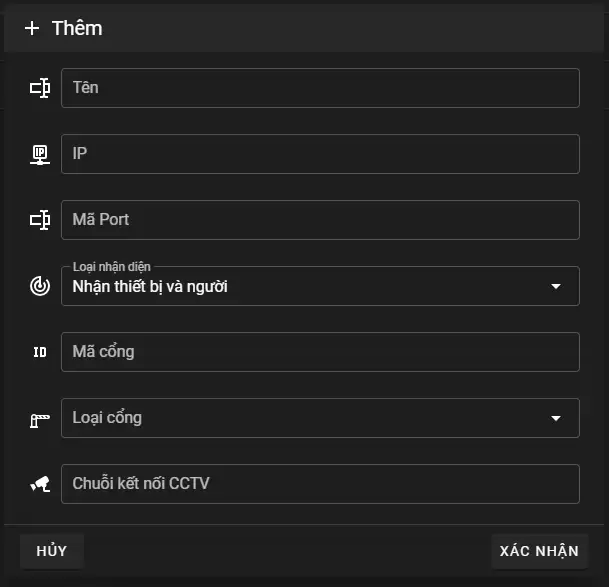Confirm with the XÁC NHẬN button
Image resolution: width=609 pixels, height=587 pixels.
point(539,551)
